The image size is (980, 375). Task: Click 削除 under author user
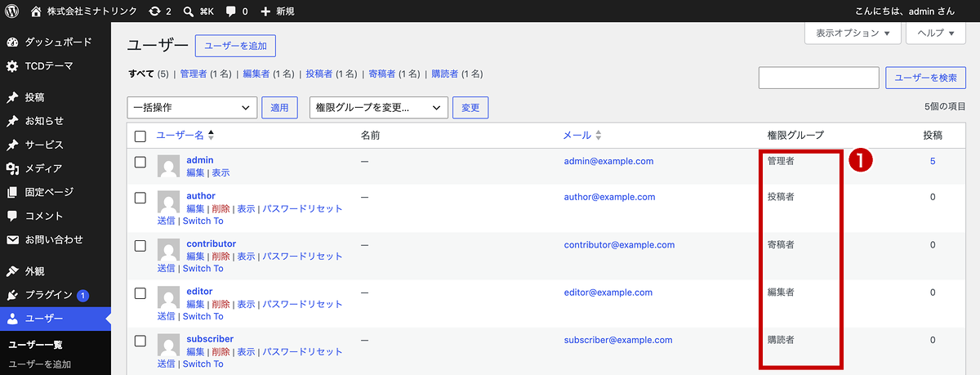coord(220,209)
